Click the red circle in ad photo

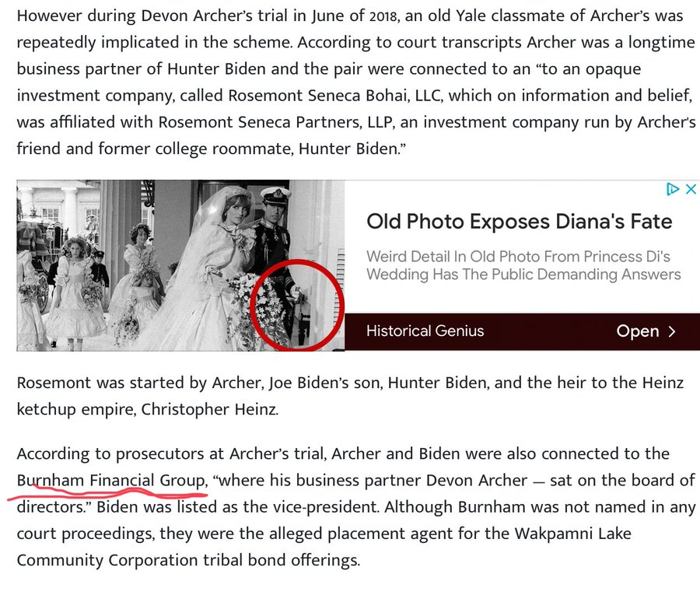pyautogui.click(x=296, y=305)
